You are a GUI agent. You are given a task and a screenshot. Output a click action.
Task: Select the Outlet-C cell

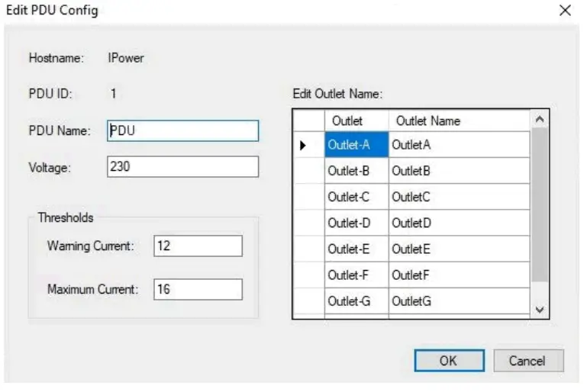pos(356,197)
